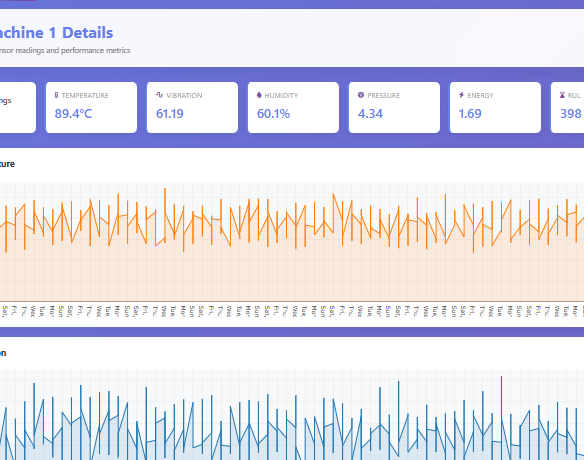The height and width of the screenshot is (460, 584).
Task: Click the HUMIDITY card label
Action: pyautogui.click(x=281, y=96)
